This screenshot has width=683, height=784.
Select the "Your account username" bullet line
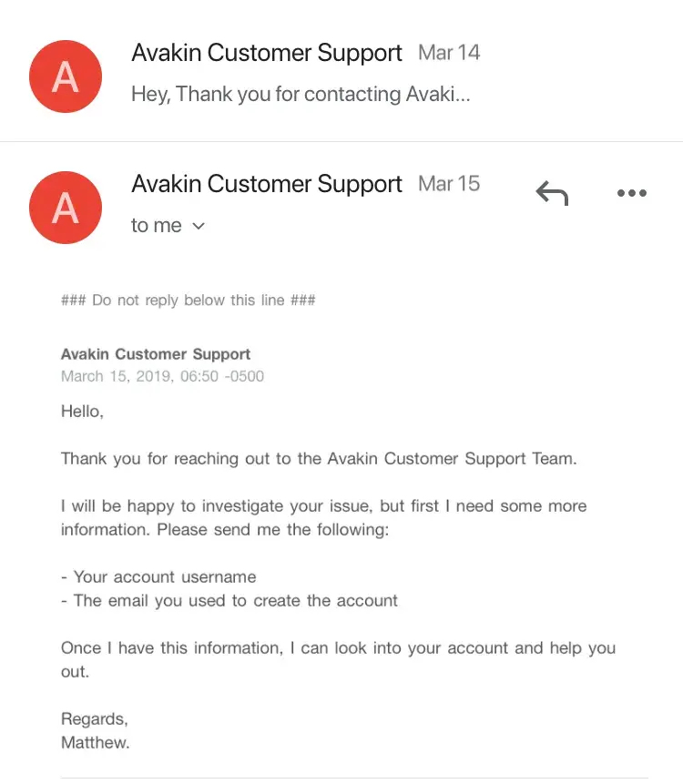pos(158,577)
